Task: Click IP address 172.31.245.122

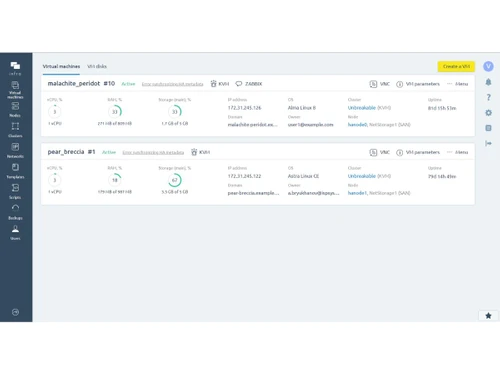Action: click(x=244, y=176)
